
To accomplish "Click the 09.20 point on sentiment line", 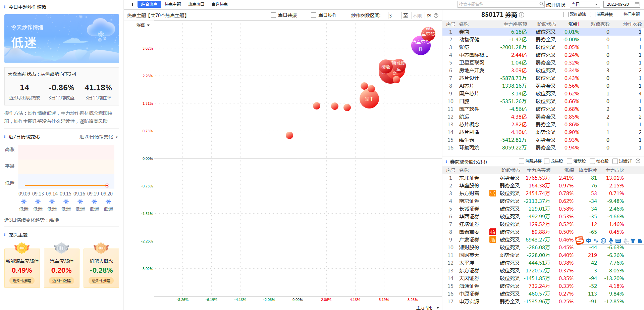I will pos(107,185).
